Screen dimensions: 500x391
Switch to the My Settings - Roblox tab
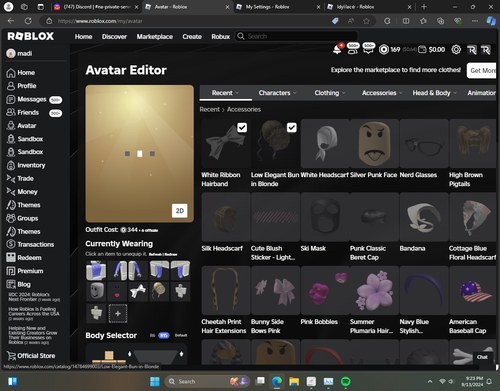pyautogui.click(x=278, y=7)
